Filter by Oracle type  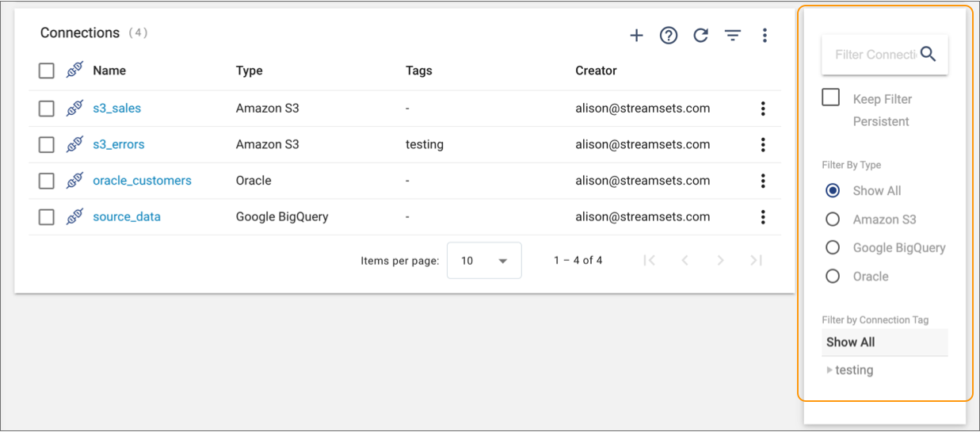pos(833,277)
